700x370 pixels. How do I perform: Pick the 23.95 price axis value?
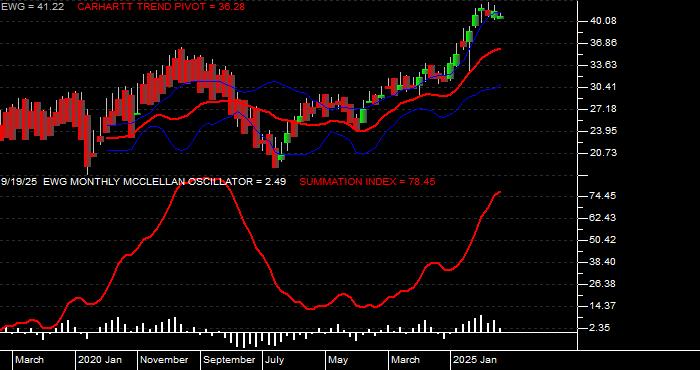603,131
